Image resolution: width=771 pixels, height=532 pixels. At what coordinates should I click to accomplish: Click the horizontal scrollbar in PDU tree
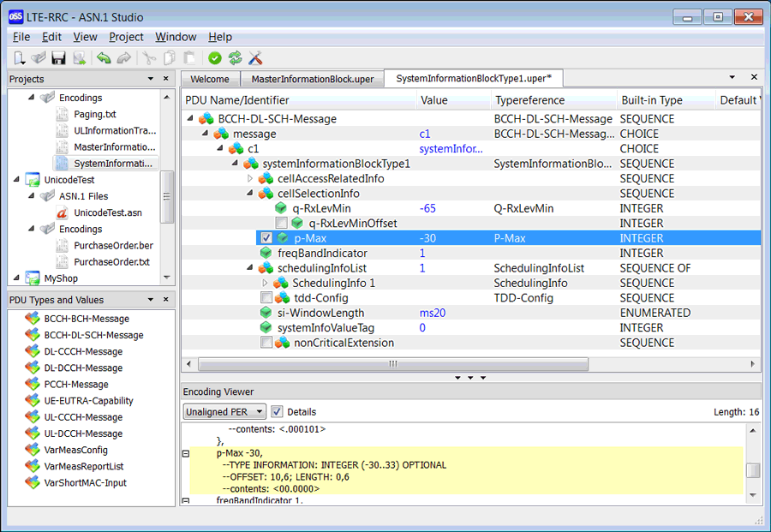393,364
